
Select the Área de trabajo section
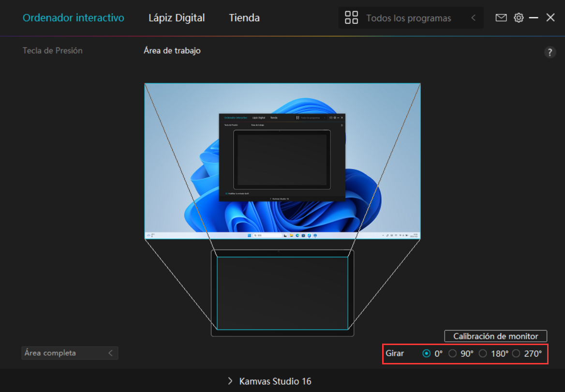(x=172, y=50)
